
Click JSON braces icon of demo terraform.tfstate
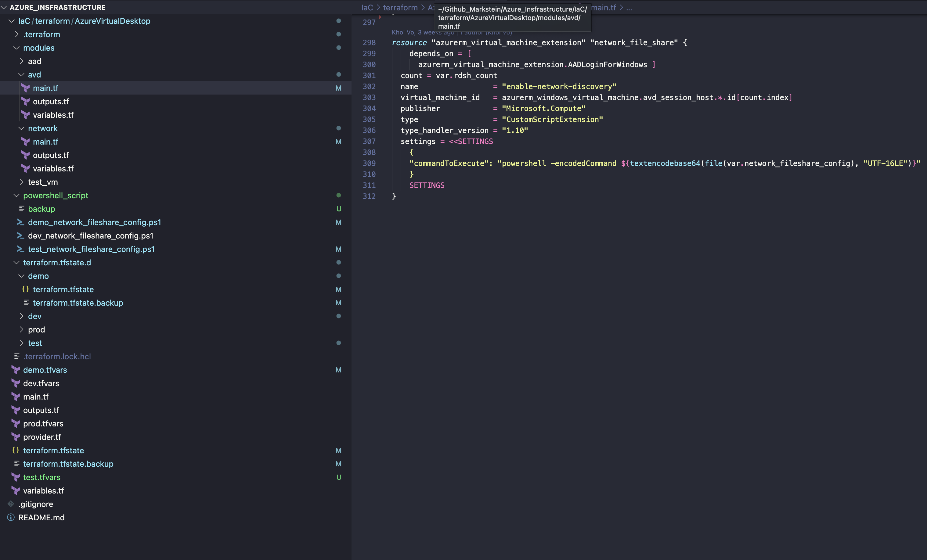(x=26, y=289)
